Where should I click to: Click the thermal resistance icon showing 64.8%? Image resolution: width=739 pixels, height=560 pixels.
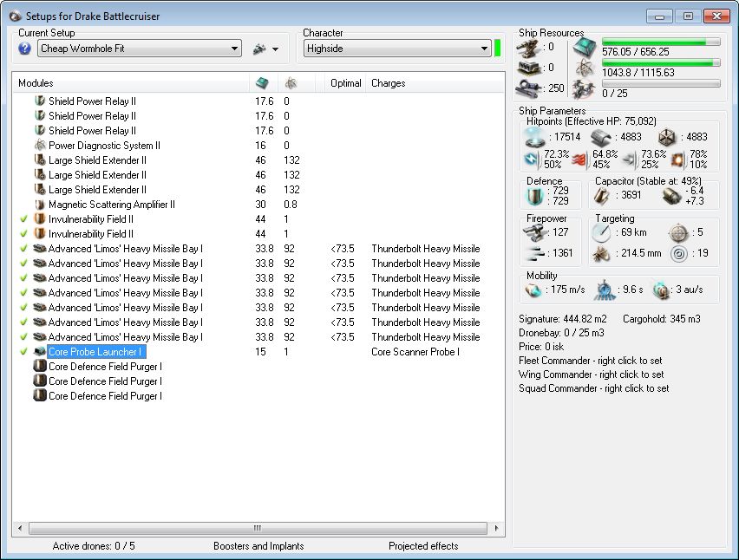pyautogui.click(x=581, y=160)
